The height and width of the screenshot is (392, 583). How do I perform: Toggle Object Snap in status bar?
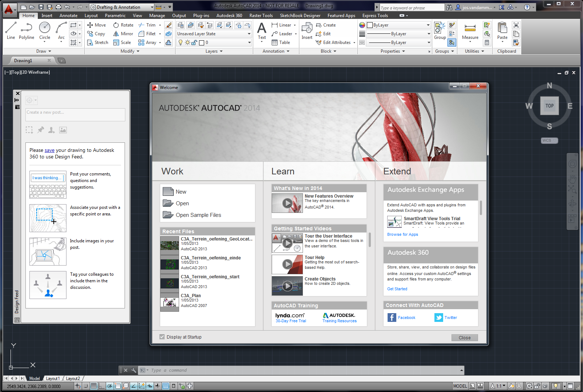(x=118, y=386)
